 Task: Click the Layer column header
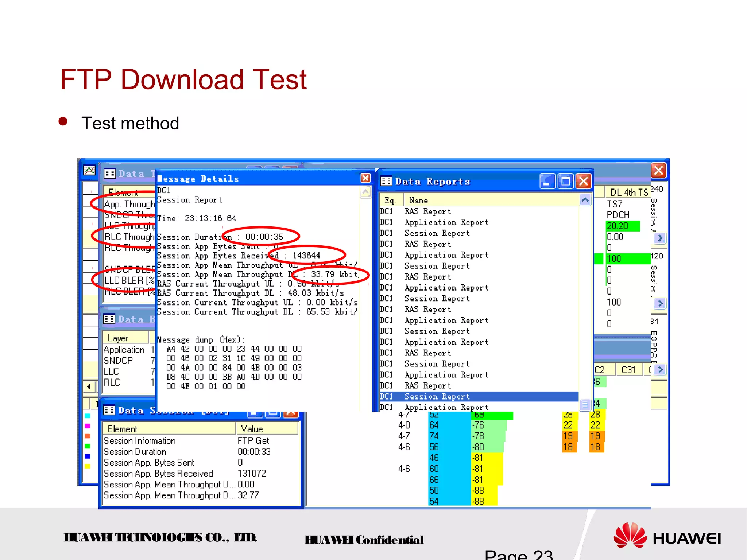coord(125,338)
